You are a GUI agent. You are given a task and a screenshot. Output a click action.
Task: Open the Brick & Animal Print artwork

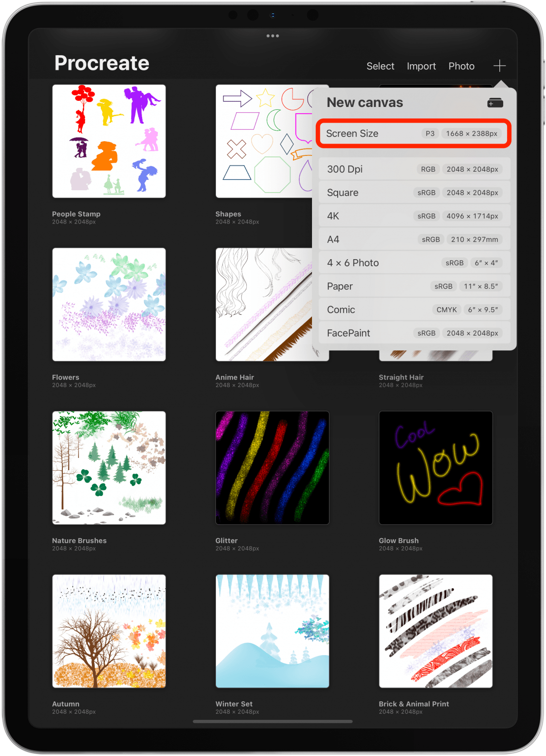pyautogui.click(x=436, y=631)
